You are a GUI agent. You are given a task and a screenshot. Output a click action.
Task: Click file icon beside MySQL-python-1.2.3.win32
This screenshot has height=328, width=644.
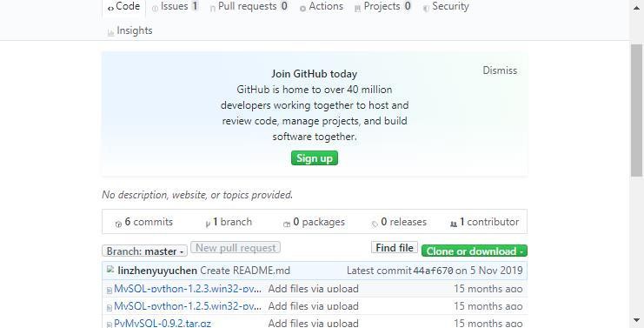click(x=110, y=291)
